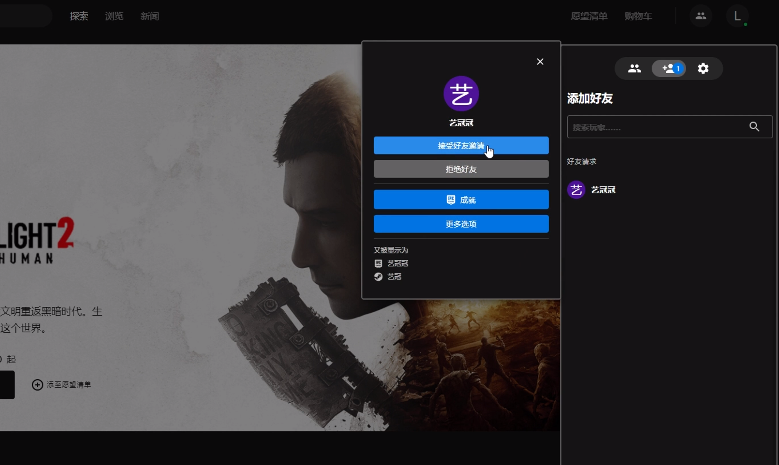Open the account avatar labeled L
The image size is (779, 465).
(737, 16)
